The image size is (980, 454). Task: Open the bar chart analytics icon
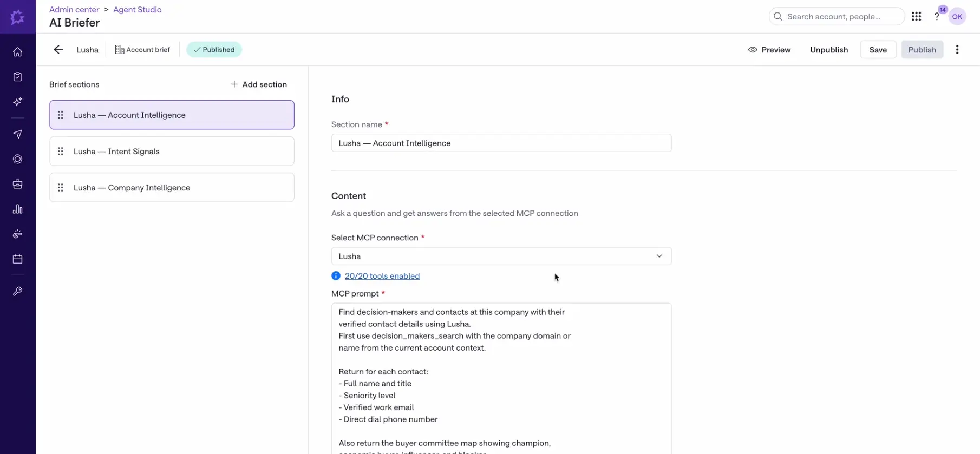[17, 209]
